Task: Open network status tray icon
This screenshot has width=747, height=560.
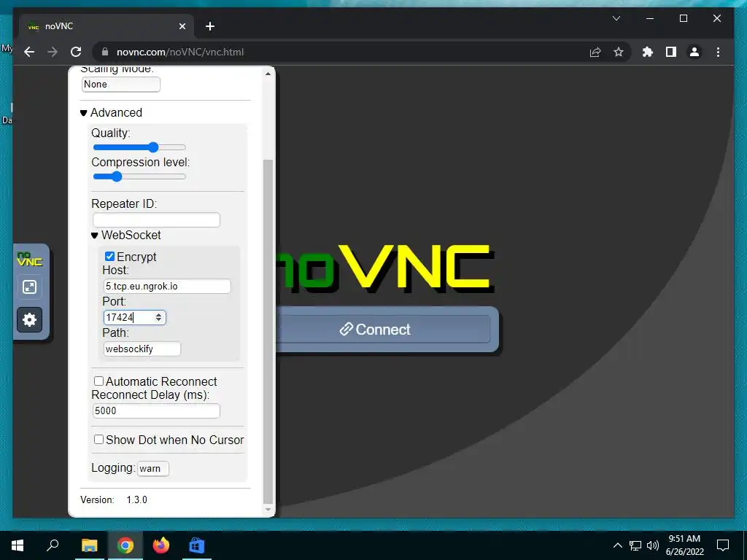Action: click(x=635, y=545)
